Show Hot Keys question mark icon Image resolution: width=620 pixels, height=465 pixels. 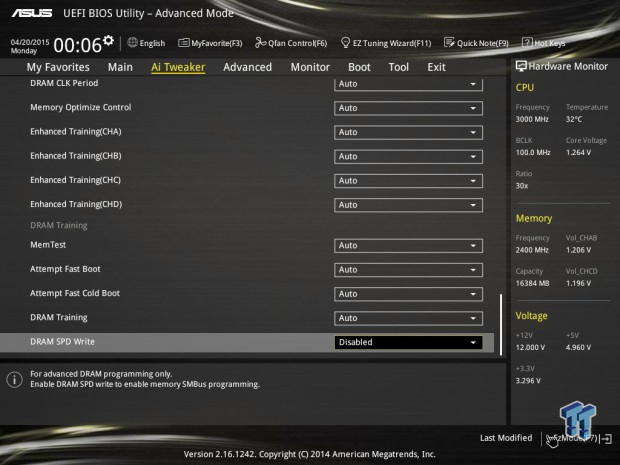tap(527, 42)
